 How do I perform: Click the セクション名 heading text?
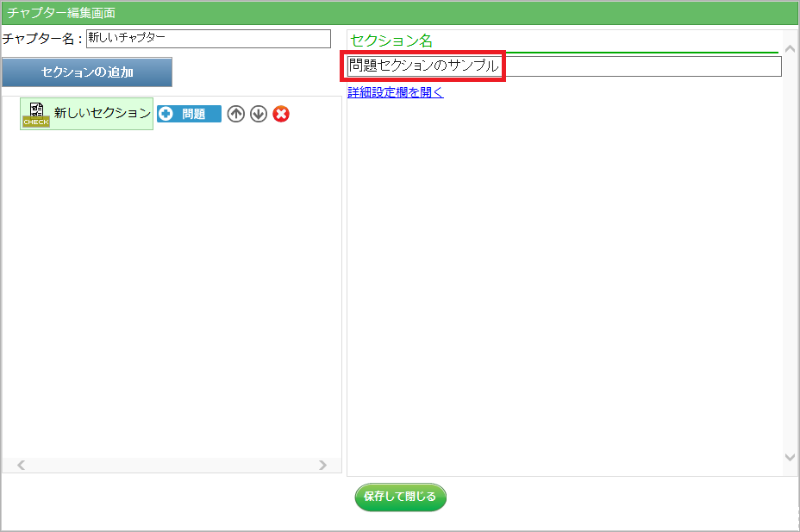(391, 41)
